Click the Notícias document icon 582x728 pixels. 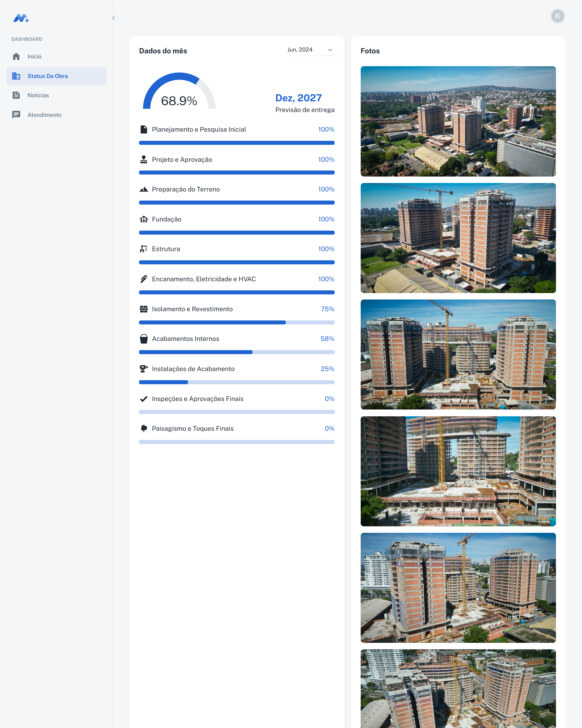coord(16,95)
